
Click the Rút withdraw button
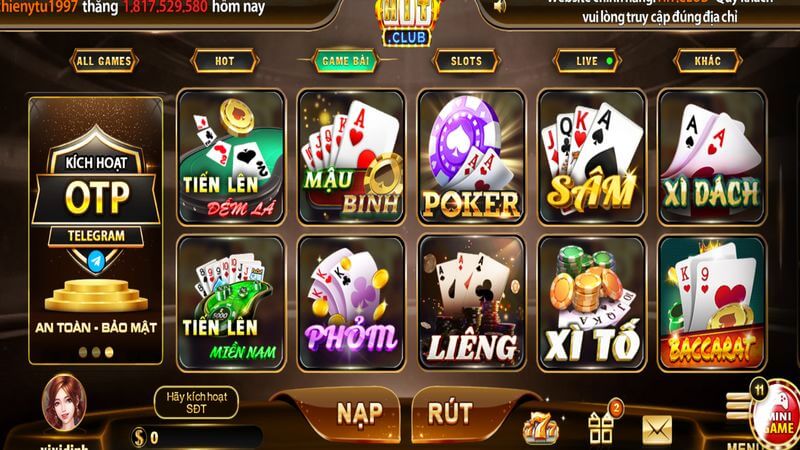pyautogui.click(x=450, y=413)
